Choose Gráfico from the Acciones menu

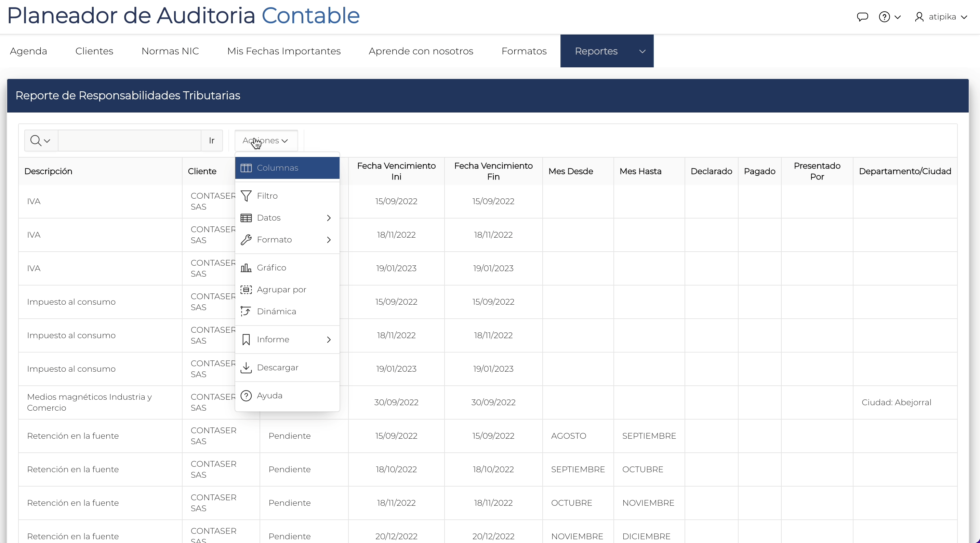[287, 267]
